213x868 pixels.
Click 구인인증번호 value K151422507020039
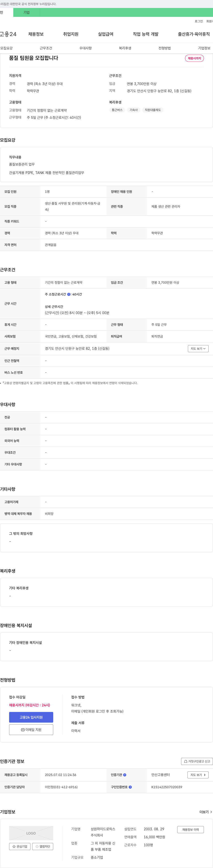166,787
